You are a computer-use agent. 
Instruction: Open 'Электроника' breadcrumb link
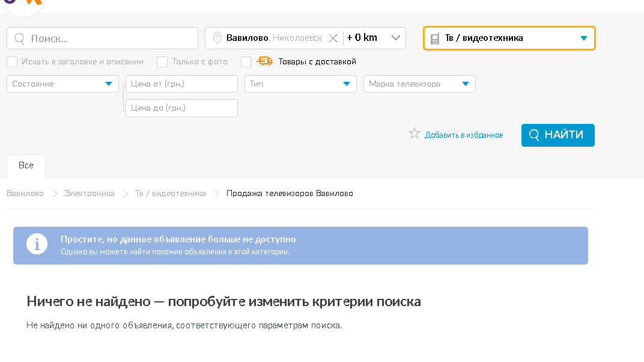click(90, 194)
